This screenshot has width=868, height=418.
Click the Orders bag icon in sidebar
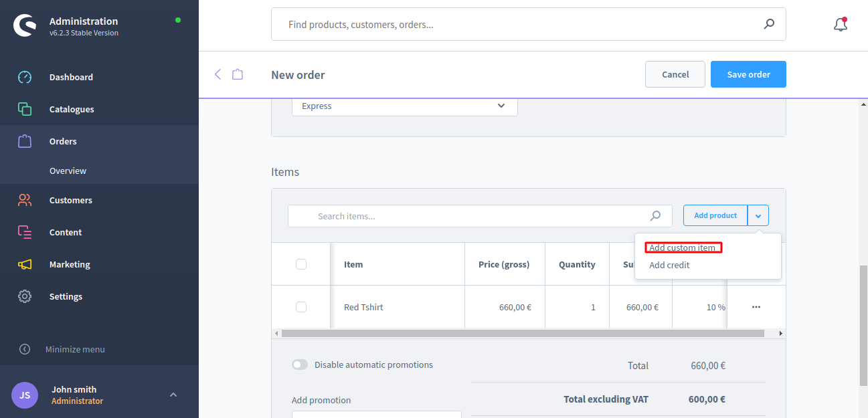[x=25, y=141]
